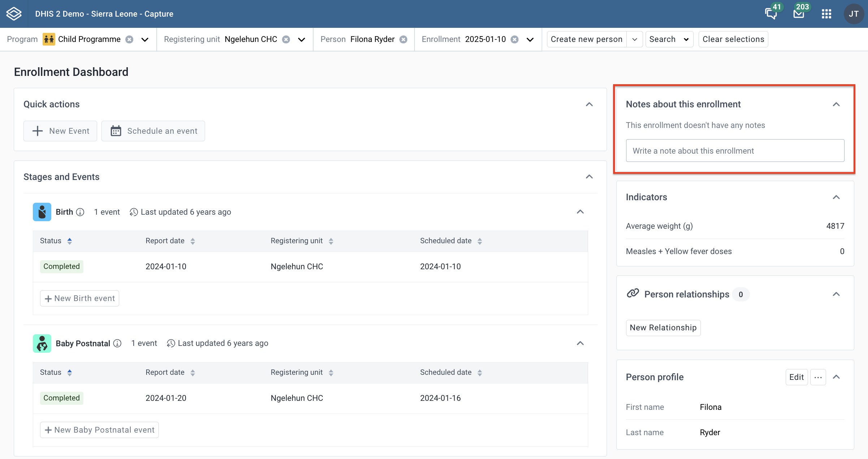Click the New Relationship button
The width and height of the screenshot is (868, 459).
(x=663, y=328)
